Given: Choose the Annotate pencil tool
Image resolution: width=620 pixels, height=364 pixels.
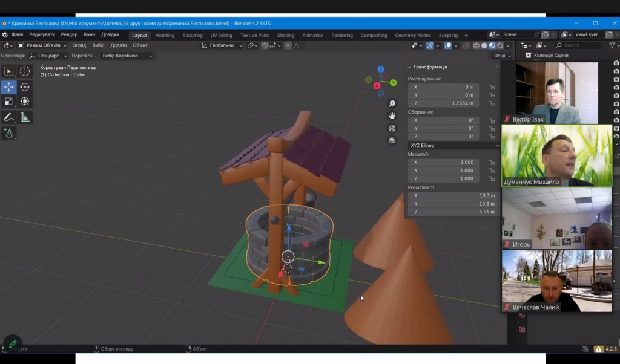Looking at the screenshot, I should point(9,117).
